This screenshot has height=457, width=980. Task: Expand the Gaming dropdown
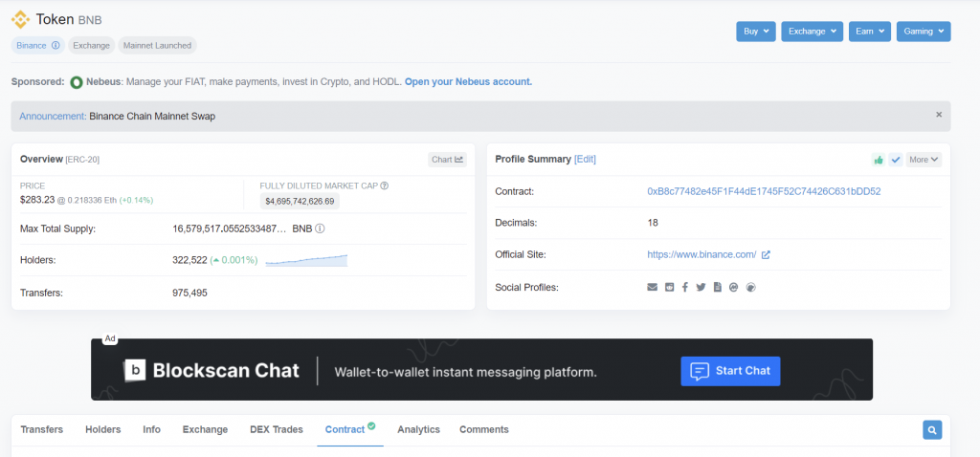click(x=924, y=32)
